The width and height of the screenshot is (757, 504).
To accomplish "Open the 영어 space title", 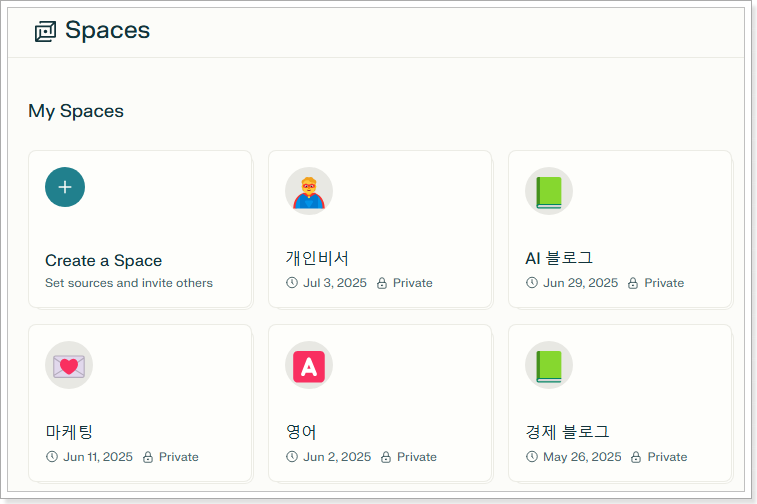I will coord(301,432).
